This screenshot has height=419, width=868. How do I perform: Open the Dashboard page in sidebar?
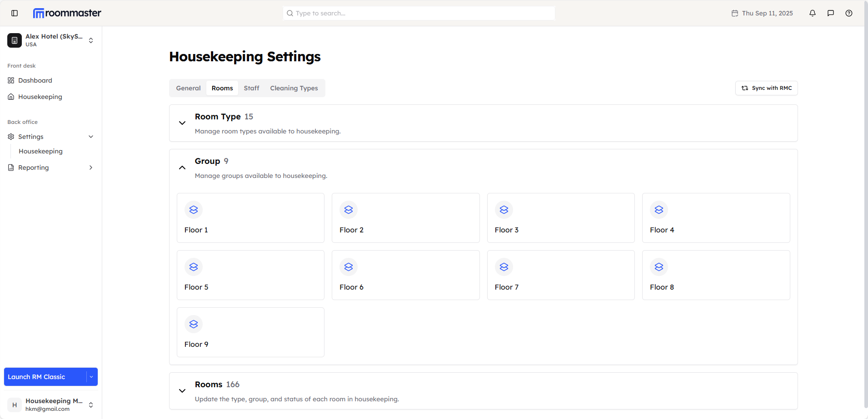pos(35,80)
